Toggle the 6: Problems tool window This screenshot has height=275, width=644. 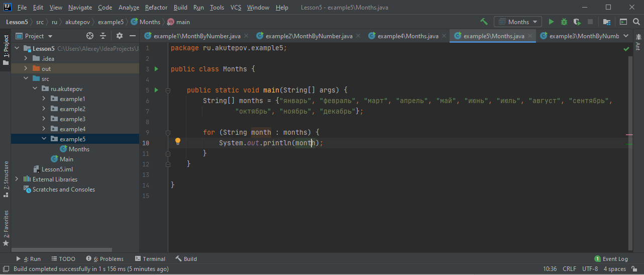point(104,259)
